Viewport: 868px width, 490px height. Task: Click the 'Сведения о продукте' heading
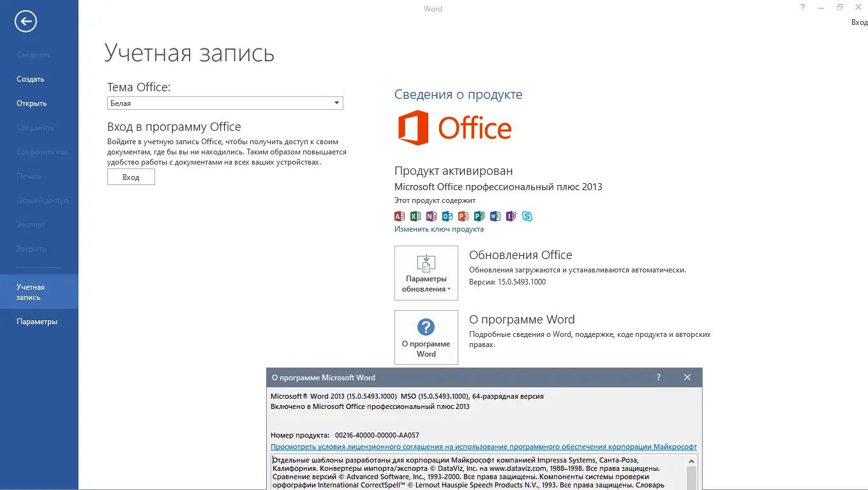tap(458, 94)
